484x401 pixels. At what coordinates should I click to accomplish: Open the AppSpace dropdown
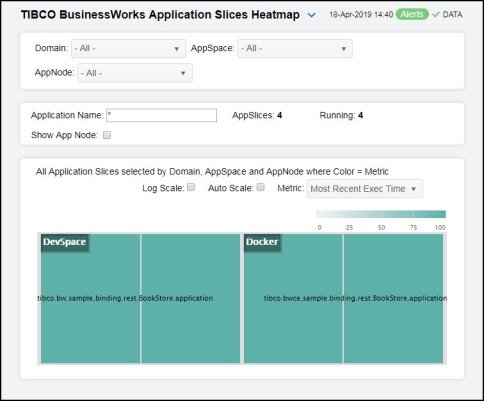coord(295,49)
